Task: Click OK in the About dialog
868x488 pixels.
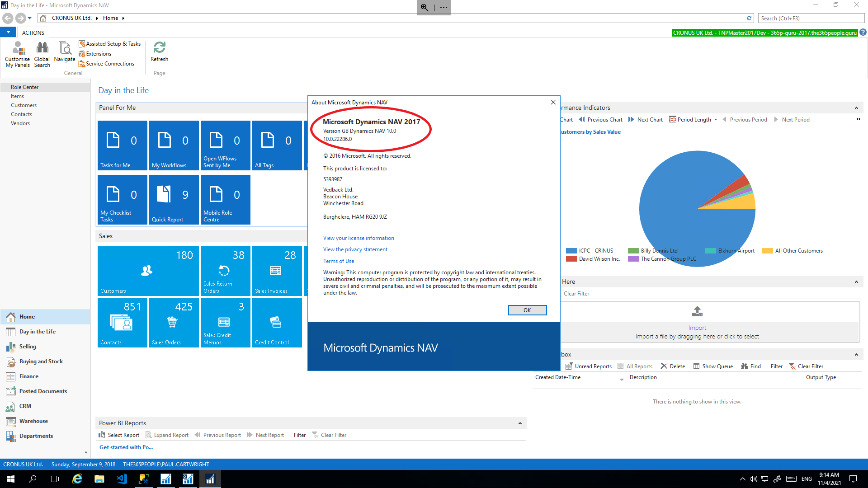Action: tap(527, 310)
